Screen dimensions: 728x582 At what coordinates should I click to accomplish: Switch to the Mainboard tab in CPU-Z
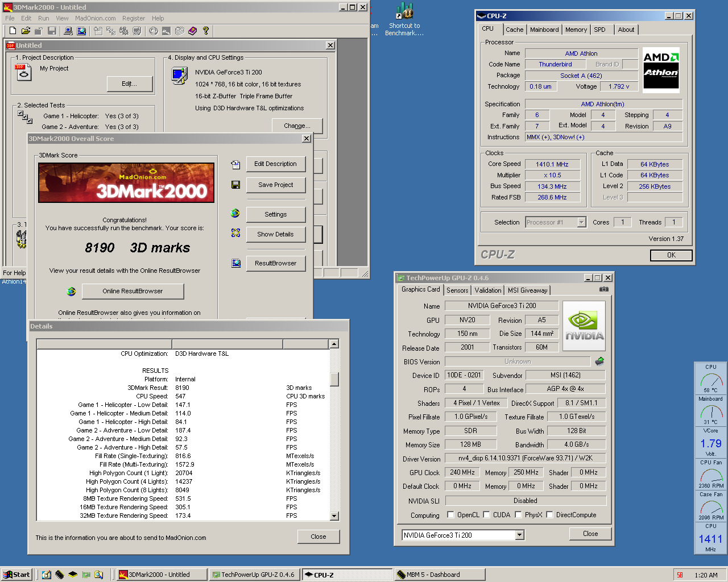(x=544, y=30)
